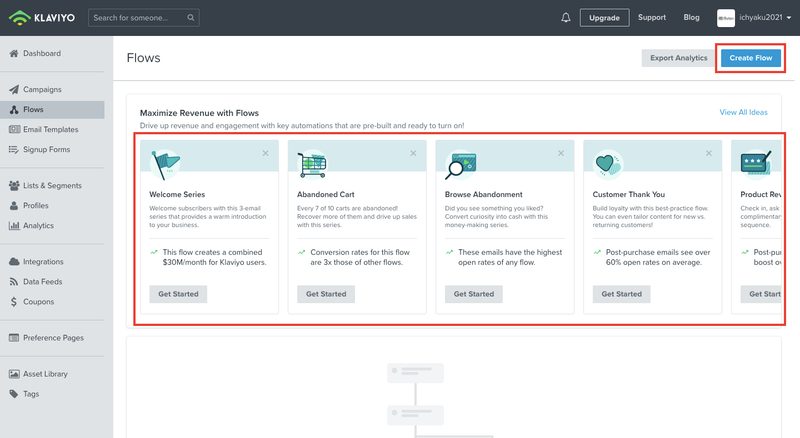Open the Support link
The height and width of the screenshot is (438, 800).
click(652, 17)
